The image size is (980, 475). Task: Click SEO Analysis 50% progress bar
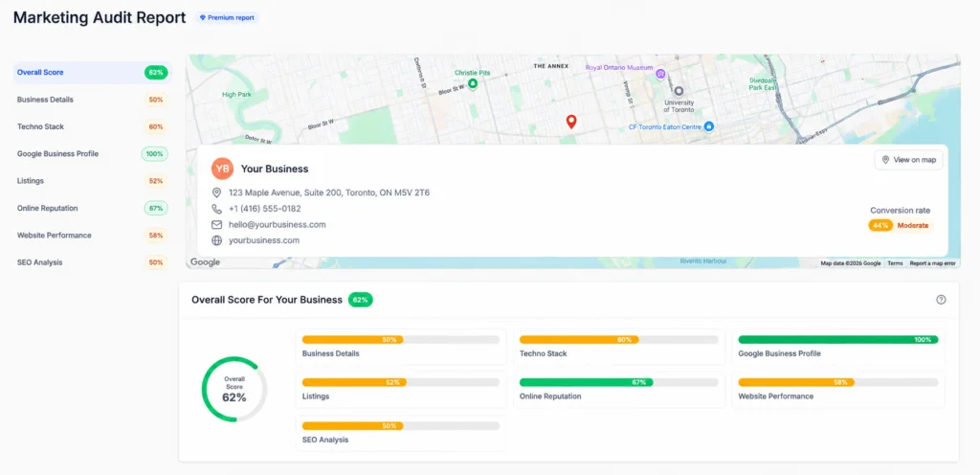coord(401,425)
